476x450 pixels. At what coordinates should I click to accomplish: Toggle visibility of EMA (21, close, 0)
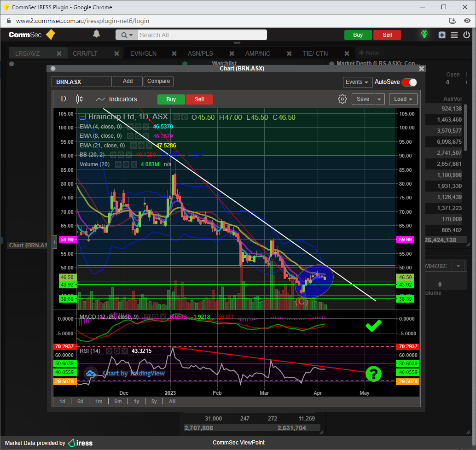[134, 146]
